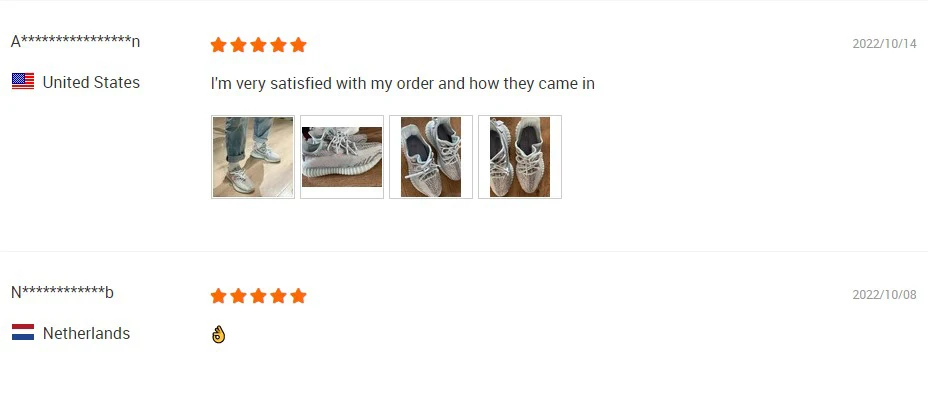Click the 'United States' country label
Image resolution: width=936 pixels, height=403 pixels.
tap(91, 82)
